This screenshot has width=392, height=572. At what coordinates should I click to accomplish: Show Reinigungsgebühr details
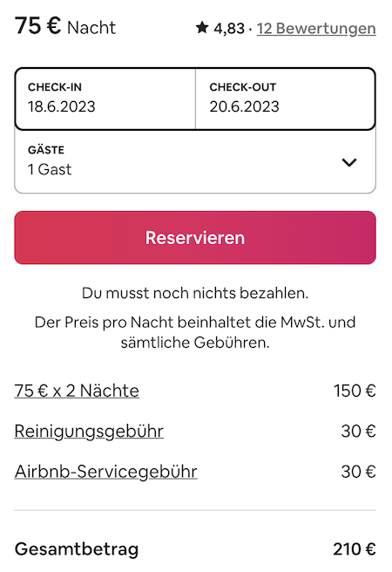pyautogui.click(x=89, y=432)
